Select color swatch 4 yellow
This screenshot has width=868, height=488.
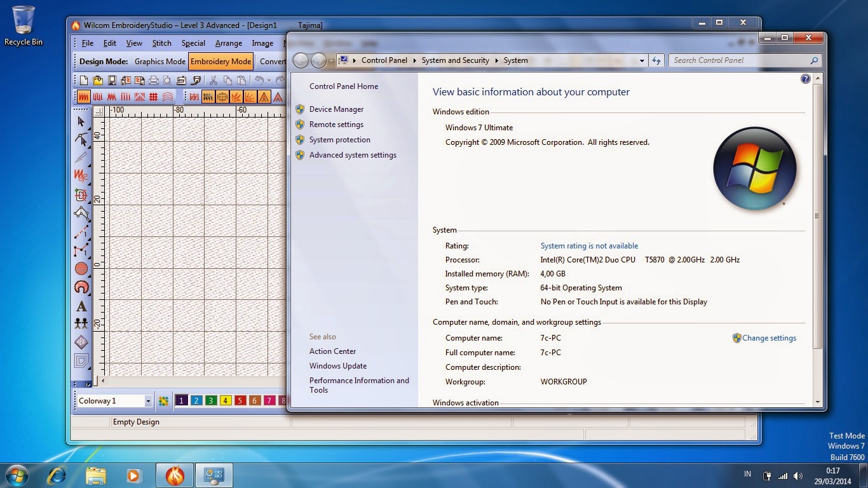coord(225,401)
